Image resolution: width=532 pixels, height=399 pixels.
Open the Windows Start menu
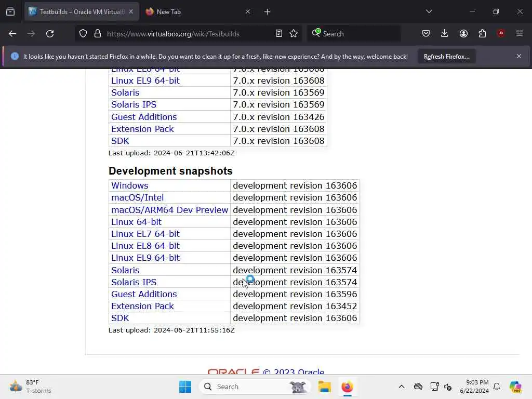pyautogui.click(x=185, y=387)
